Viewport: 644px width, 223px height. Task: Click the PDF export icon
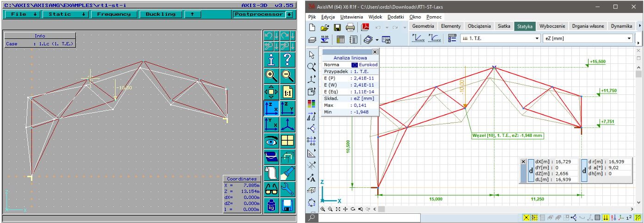click(365, 27)
